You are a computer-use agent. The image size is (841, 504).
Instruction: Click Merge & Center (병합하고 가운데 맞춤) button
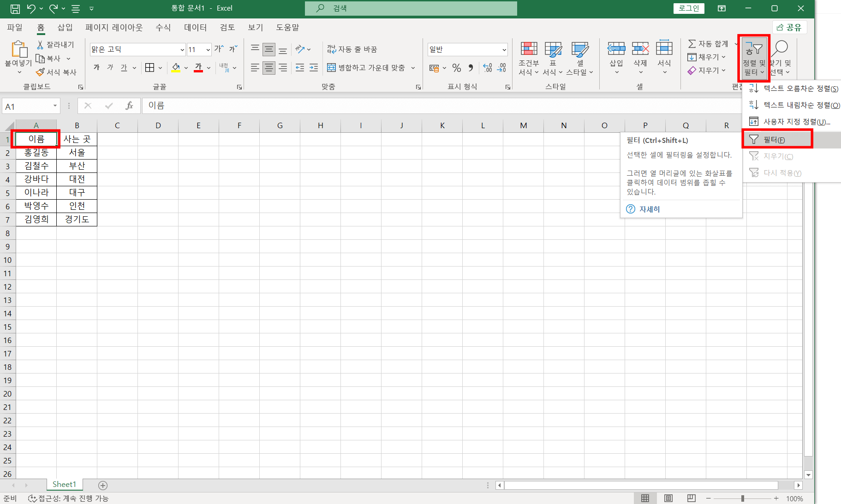[x=366, y=68]
